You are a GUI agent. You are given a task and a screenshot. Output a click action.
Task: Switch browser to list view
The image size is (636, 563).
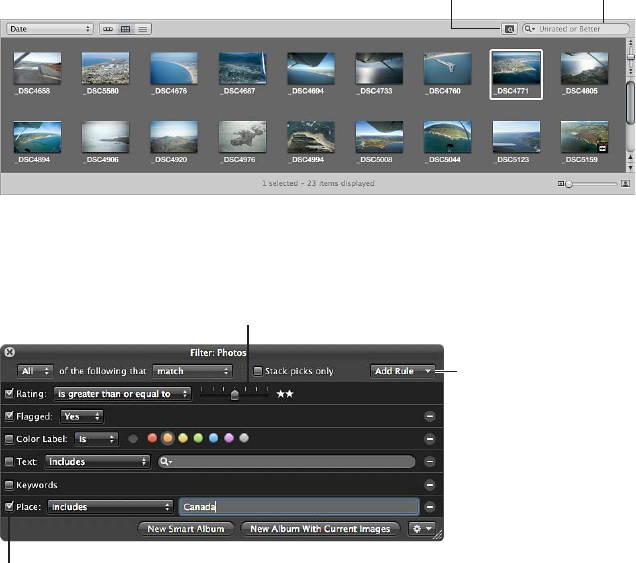pos(143,29)
